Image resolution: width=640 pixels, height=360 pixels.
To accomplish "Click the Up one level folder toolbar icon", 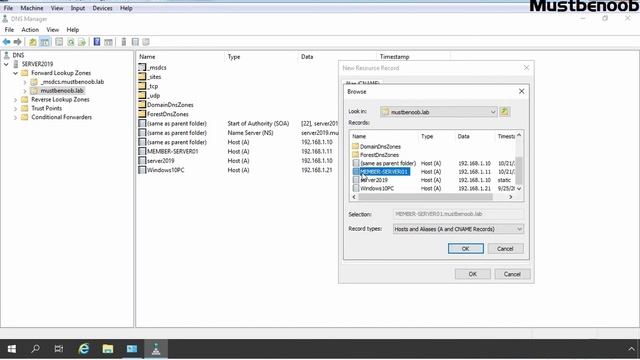I will 33,42.
